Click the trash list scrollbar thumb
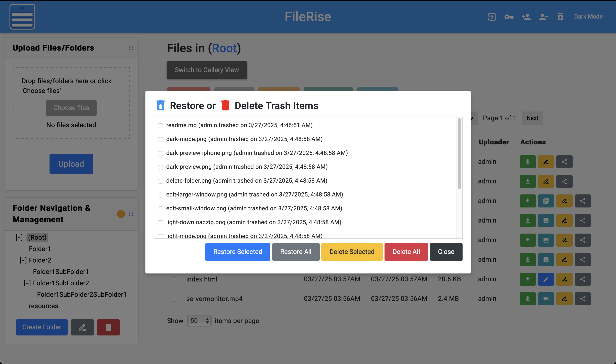Image resolution: width=616 pixels, height=364 pixels. pos(459,154)
